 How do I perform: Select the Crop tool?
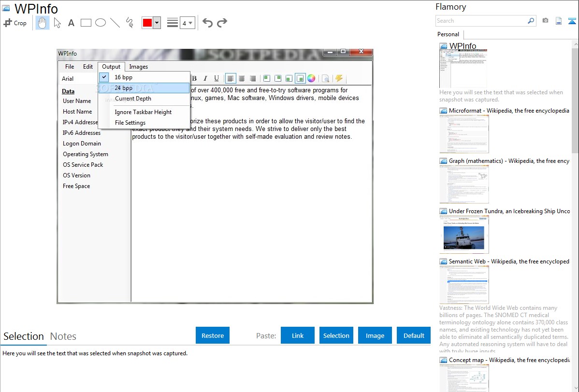[15, 23]
